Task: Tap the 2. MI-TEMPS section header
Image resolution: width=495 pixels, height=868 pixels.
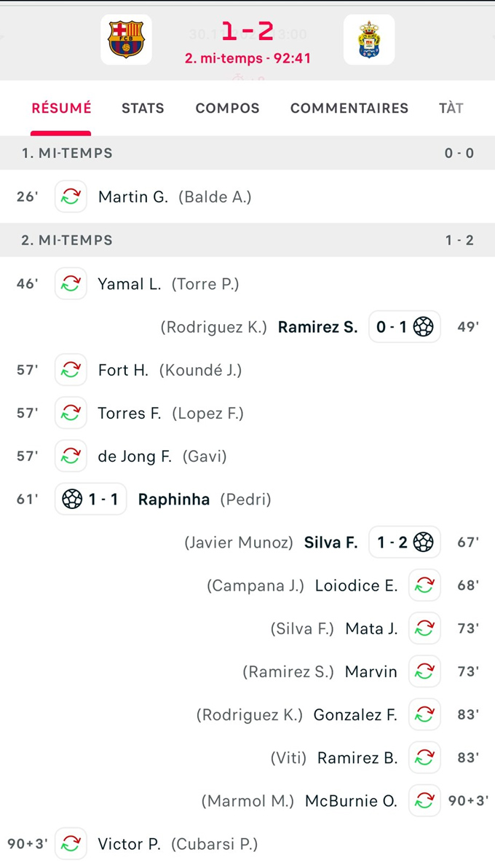Action: 247,240
